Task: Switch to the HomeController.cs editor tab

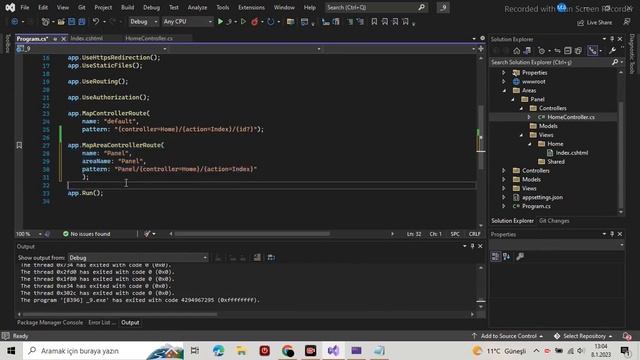Action: (x=149, y=38)
